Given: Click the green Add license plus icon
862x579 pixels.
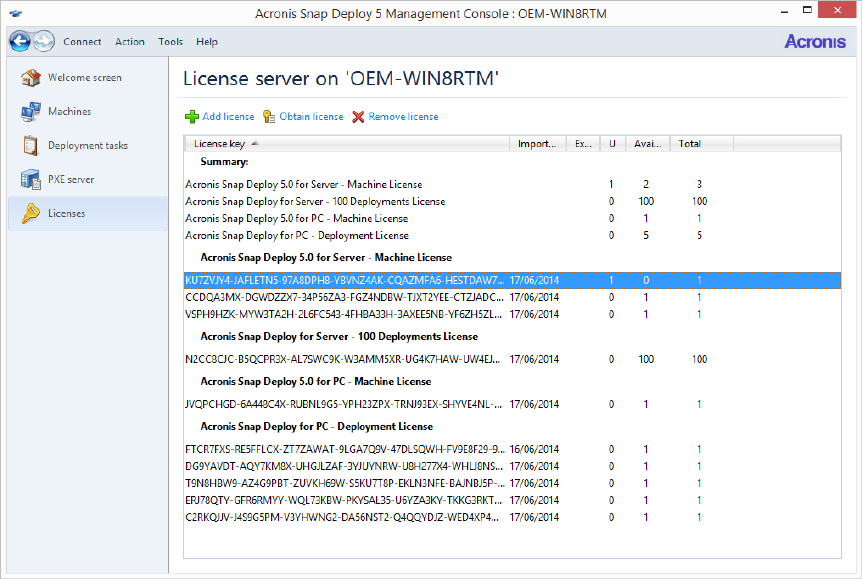Looking at the screenshot, I should [x=192, y=117].
